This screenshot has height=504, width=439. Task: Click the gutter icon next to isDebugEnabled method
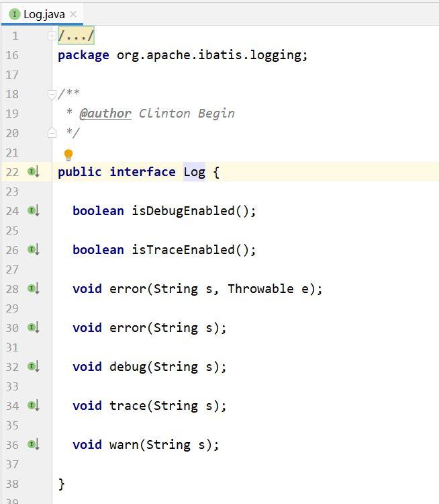point(33,211)
